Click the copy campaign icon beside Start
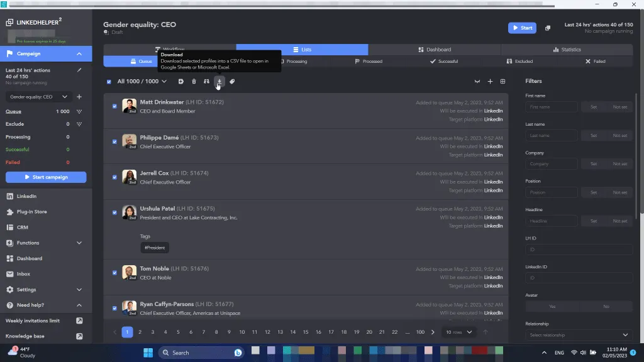The width and height of the screenshot is (644, 362). 548,28
